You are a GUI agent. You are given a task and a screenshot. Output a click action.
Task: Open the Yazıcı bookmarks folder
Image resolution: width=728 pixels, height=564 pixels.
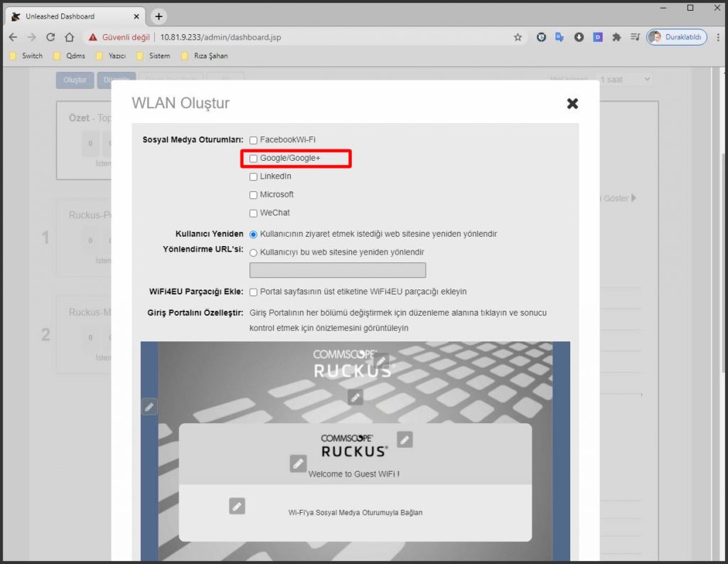pyautogui.click(x=112, y=55)
